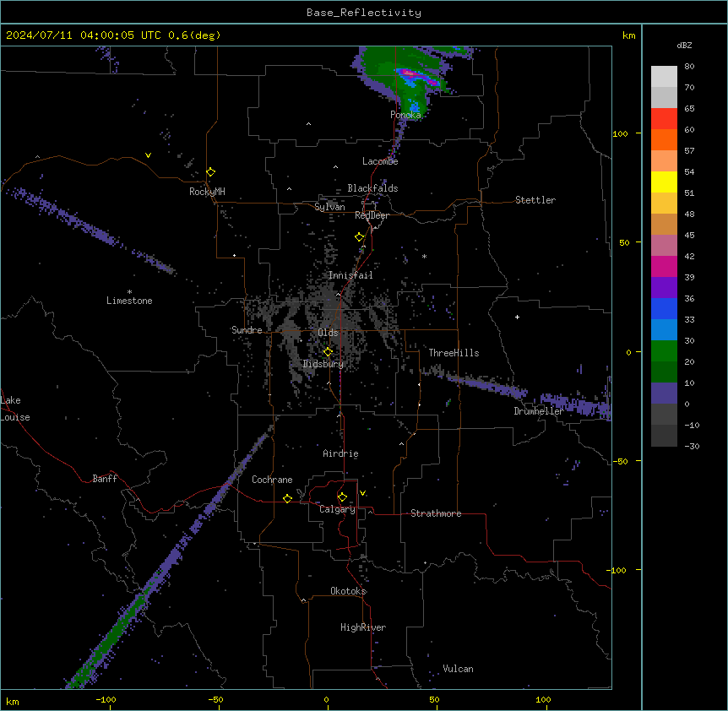This screenshot has height=711, width=728.
Task: Click the light gray 70 dBZ legend swatch
Action: (x=664, y=77)
